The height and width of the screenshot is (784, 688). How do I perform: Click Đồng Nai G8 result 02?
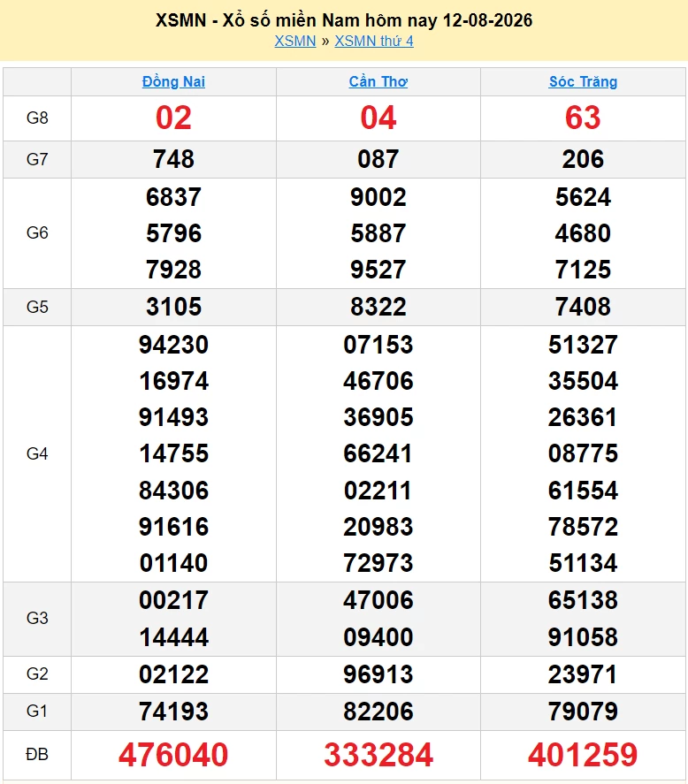173,118
